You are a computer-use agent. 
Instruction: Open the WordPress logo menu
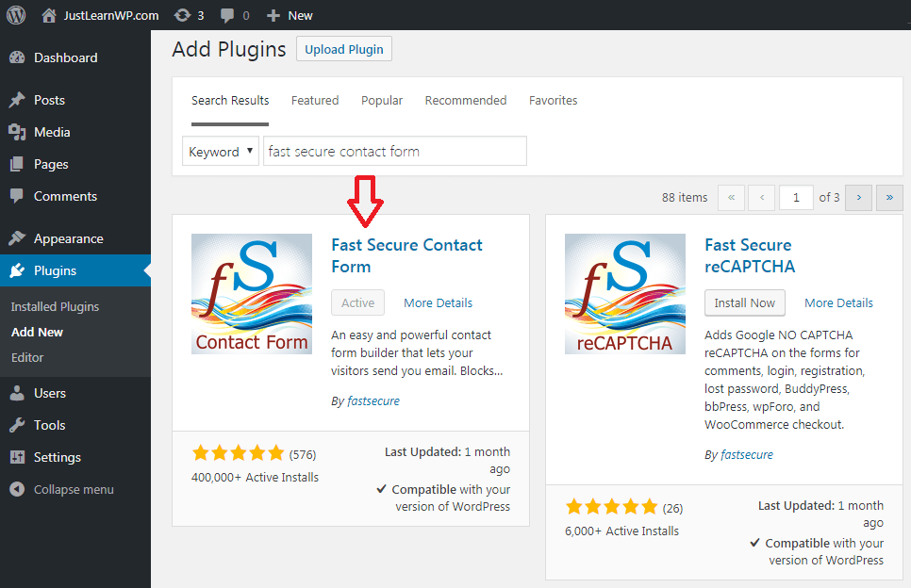click(x=16, y=15)
